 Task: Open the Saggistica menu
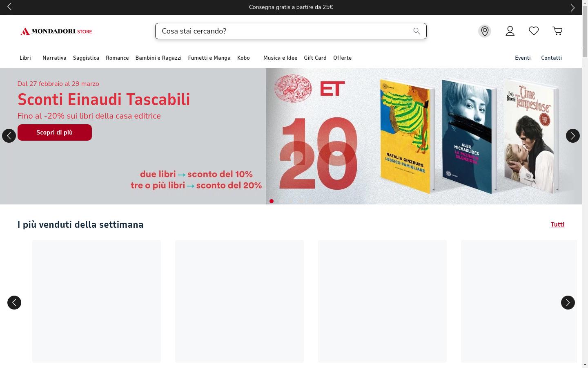[x=86, y=58]
